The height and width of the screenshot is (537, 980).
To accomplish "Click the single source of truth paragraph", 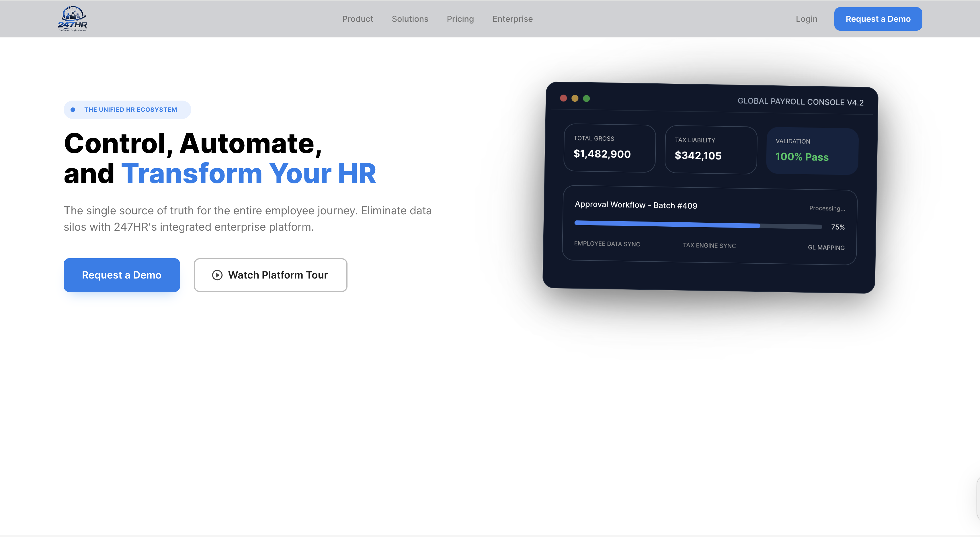I will point(248,219).
